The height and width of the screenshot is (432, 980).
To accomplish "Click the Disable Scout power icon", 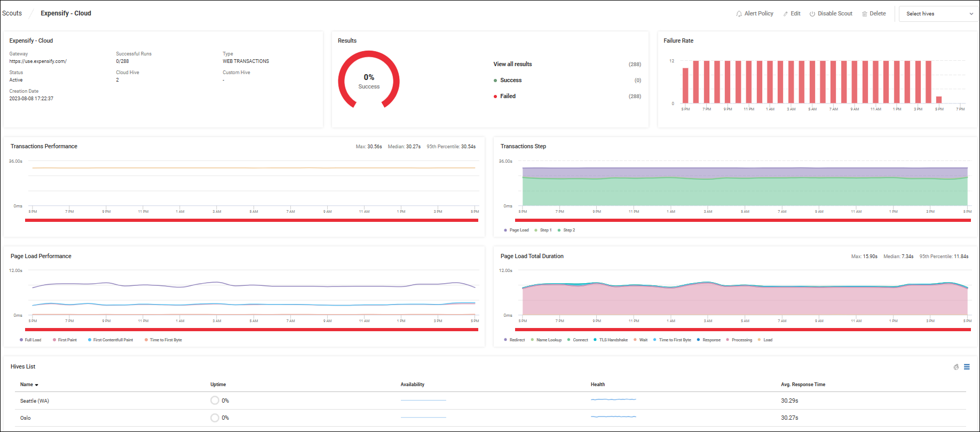I will tap(812, 14).
